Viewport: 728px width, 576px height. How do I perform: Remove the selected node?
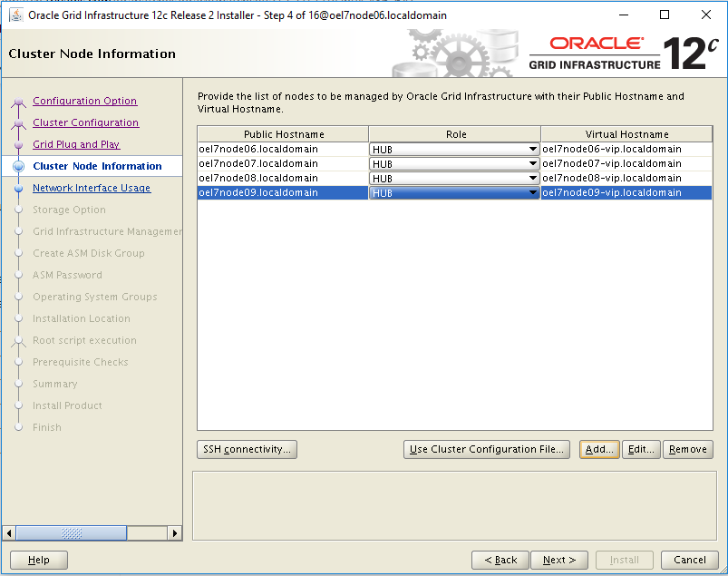tap(688, 449)
